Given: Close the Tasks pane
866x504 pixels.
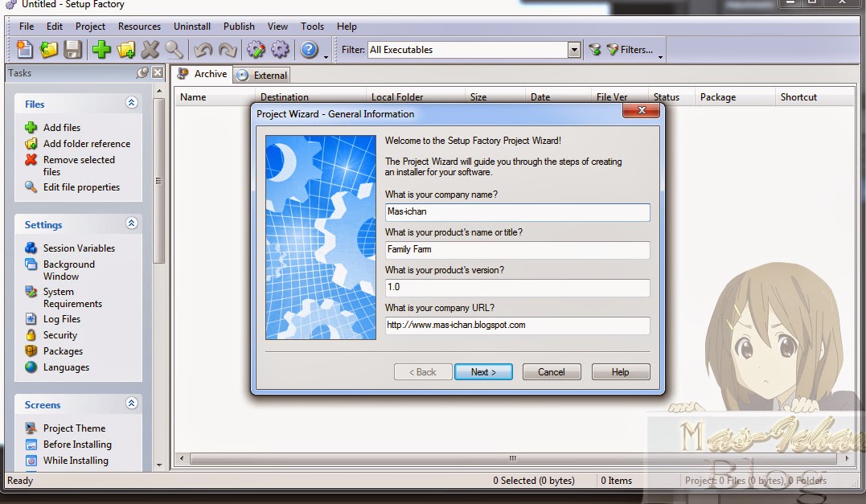Looking at the screenshot, I should click(x=158, y=72).
